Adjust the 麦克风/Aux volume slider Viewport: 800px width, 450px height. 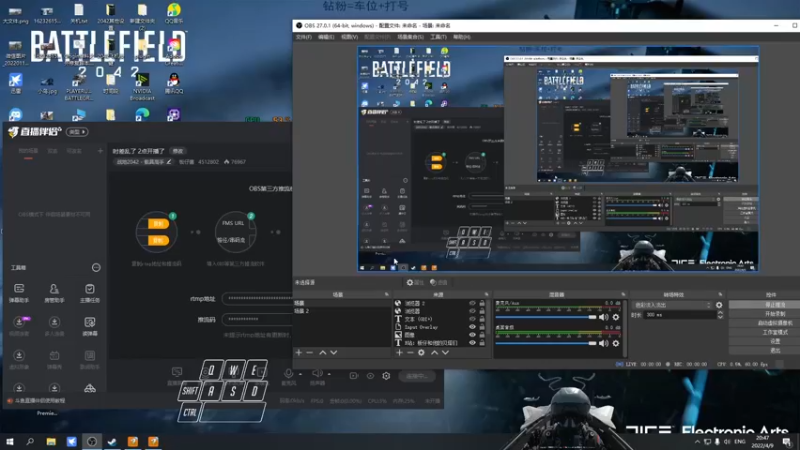pos(546,317)
